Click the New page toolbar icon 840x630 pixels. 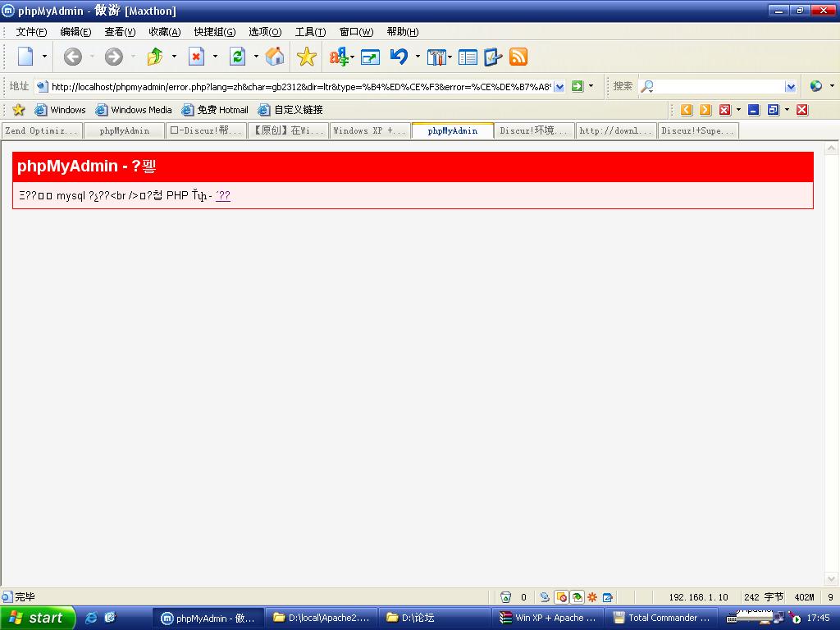25,57
